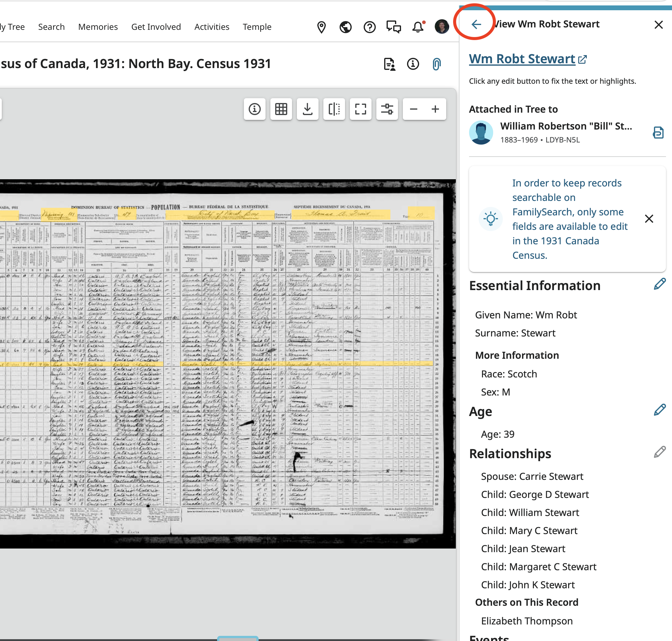This screenshot has width=672, height=641.
Task: Open the Memories menu
Action: click(98, 27)
